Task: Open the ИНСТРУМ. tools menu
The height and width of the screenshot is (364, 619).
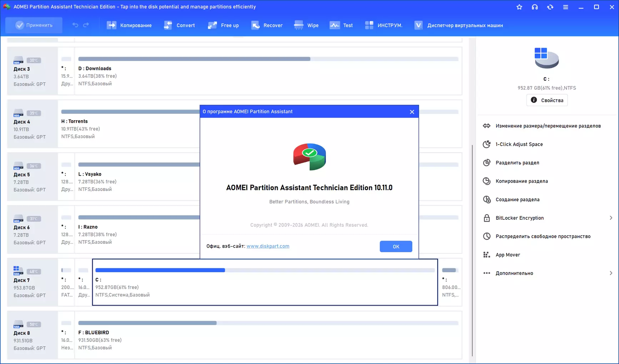Action: tap(383, 25)
